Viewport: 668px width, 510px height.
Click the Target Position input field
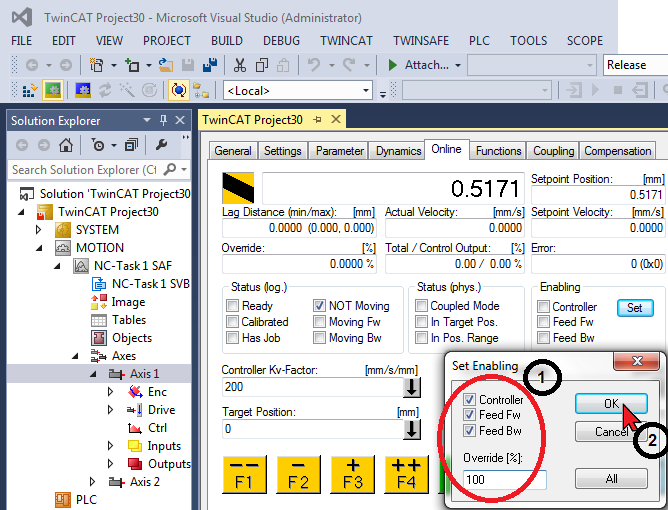[x=312, y=429]
